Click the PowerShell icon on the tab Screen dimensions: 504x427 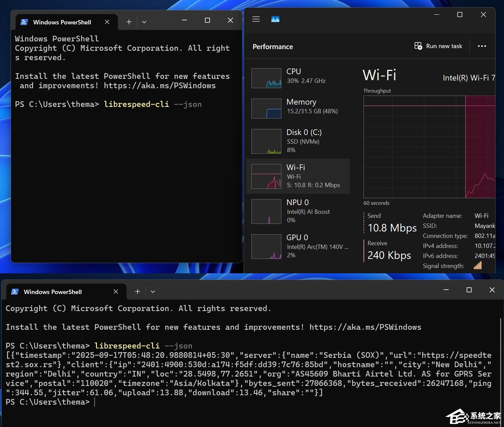point(24,22)
